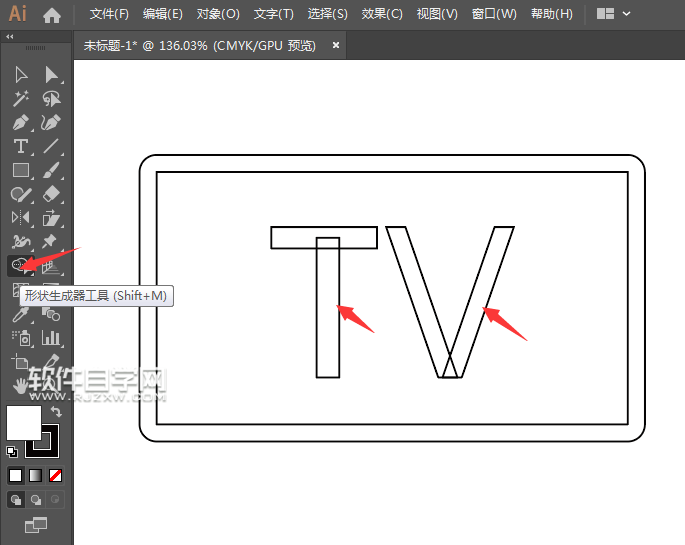The image size is (685, 545).
Task: Apply Gradient mode button
Action: (x=35, y=475)
